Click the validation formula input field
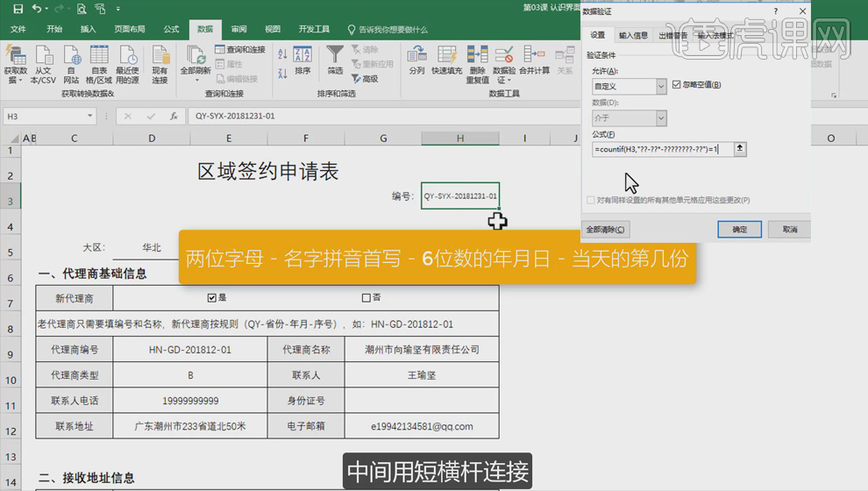 point(663,149)
